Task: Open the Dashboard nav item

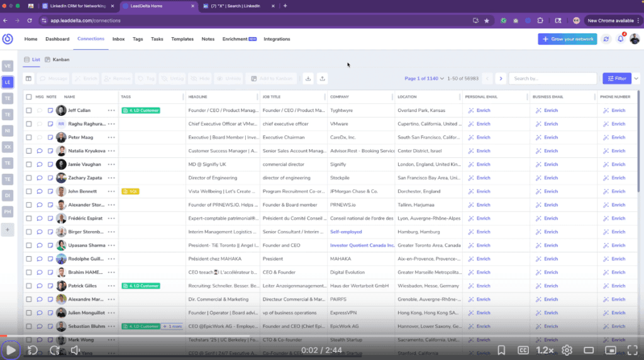Action: point(57,39)
